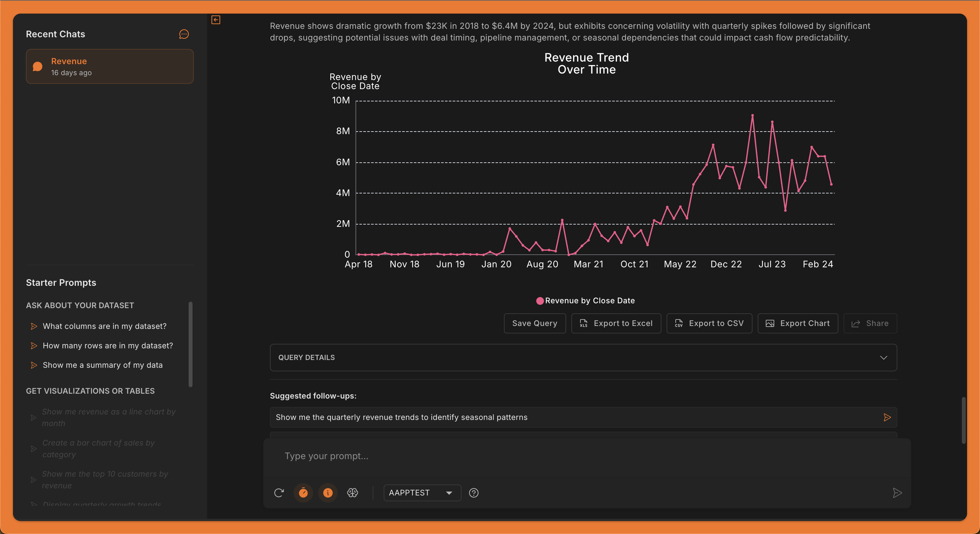Toggle the orange info button
Image resolution: width=980 pixels, height=534 pixels.
(x=328, y=493)
